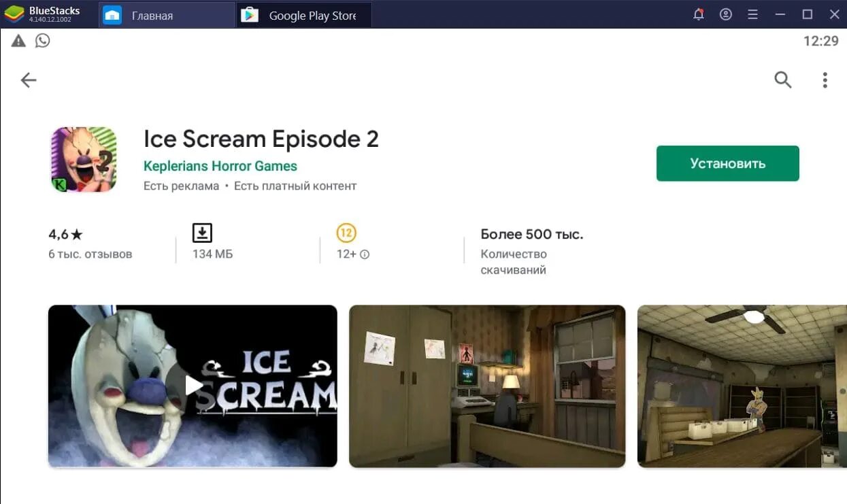This screenshot has height=504, width=847.
Task: Click the home icon on Главная tab
Action: coord(112,15)
